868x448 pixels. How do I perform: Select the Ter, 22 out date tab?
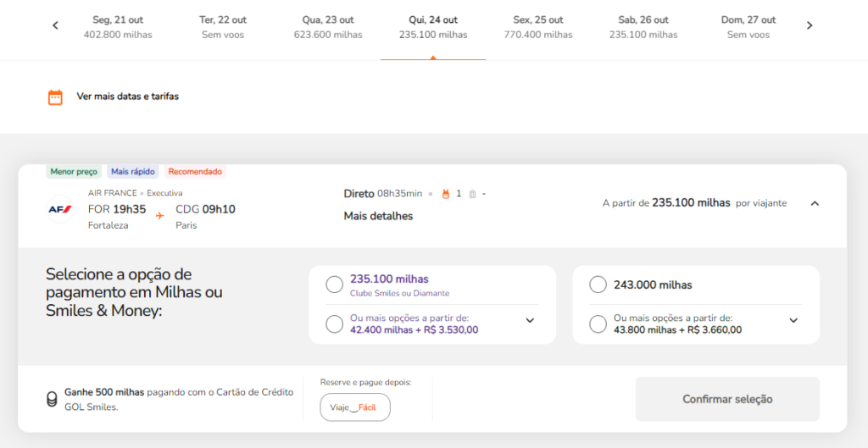pyautogui.click(x=223, y=27)
